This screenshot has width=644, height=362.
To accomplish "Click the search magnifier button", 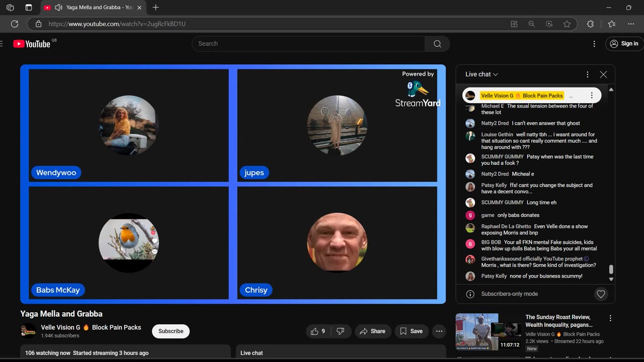I will tap(437, 44).
